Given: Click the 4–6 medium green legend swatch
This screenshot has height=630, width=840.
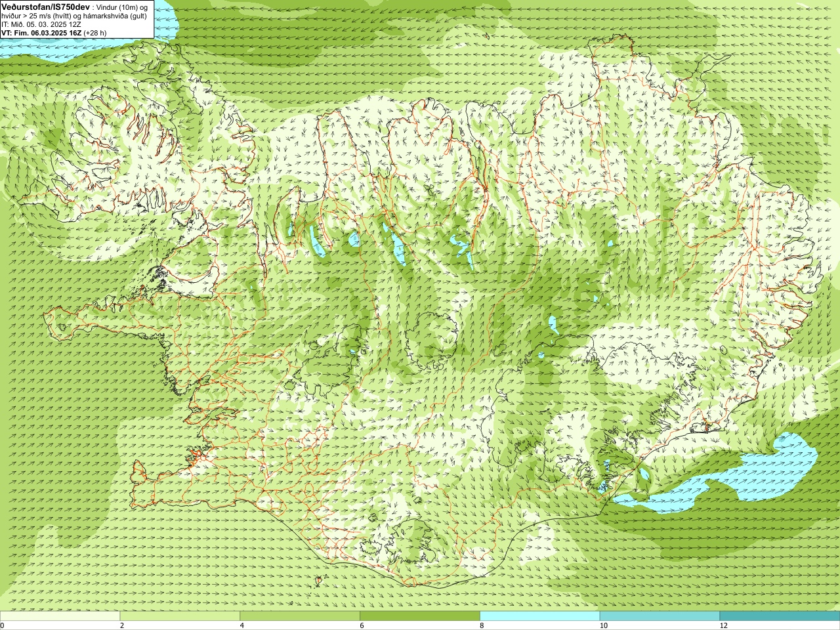Looking at the screenshot, I should (300, 616).
